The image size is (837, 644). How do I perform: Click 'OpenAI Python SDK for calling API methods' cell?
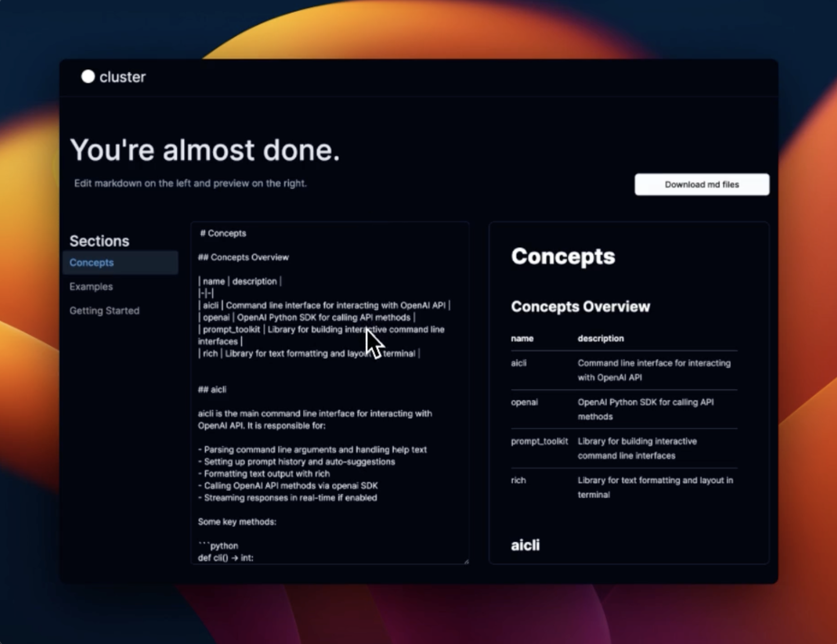coord(646,409)
